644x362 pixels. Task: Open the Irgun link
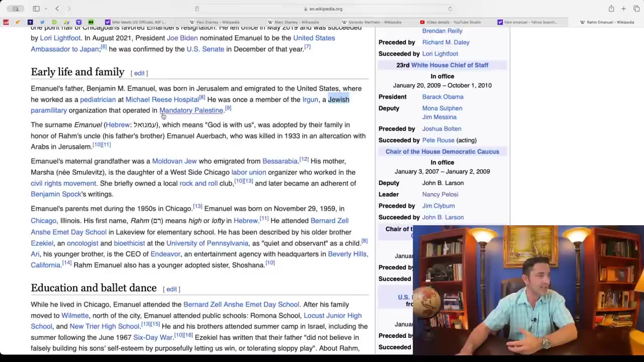pos(310,100)
